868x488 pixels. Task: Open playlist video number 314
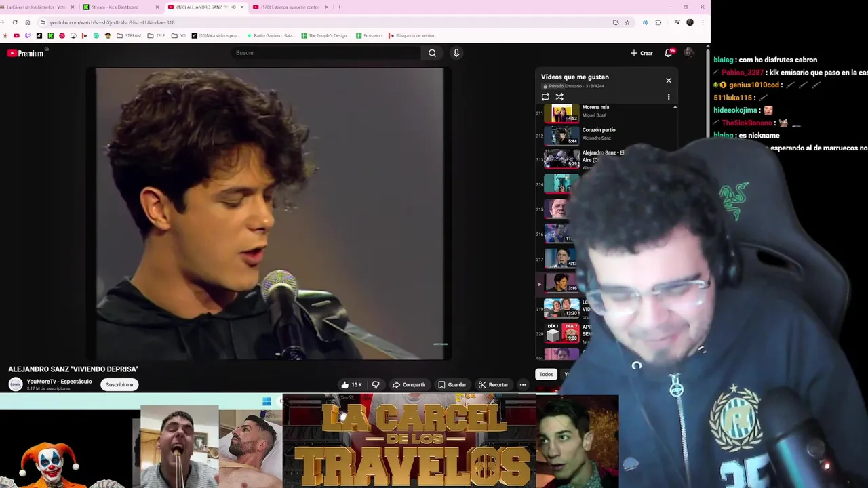[x=556, y=184]
